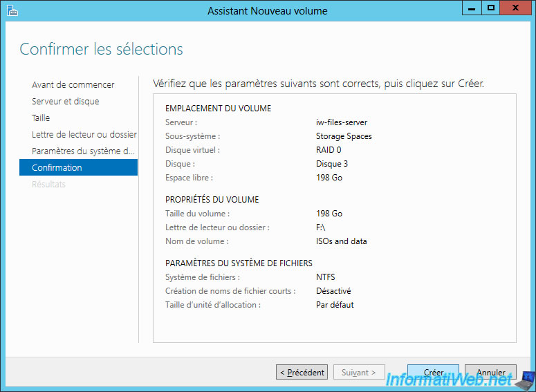This screenshot has width=536, height=392.
Task: Click the NTFS file system value
Action: pos(326,277)
